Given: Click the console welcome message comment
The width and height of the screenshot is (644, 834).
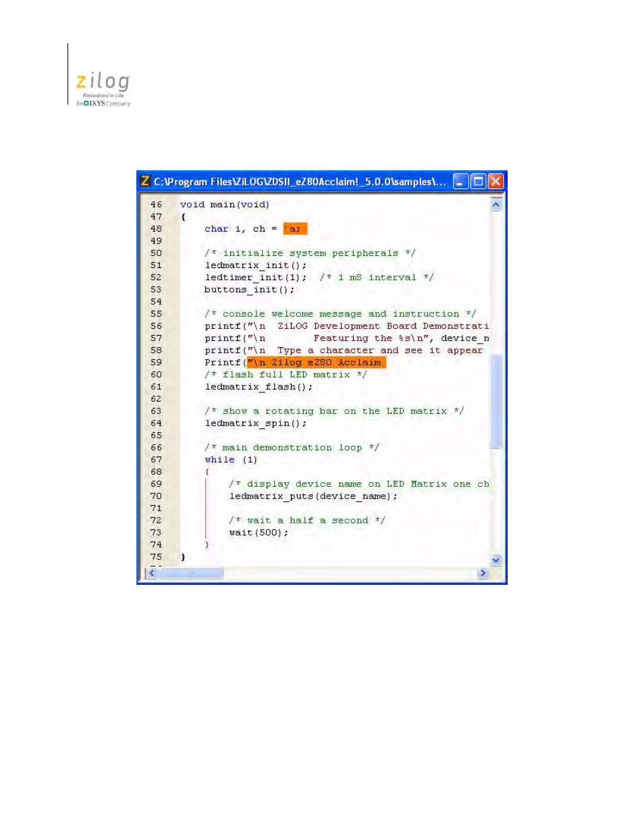Looking at the screenshot, I should [x=340, y=314].
